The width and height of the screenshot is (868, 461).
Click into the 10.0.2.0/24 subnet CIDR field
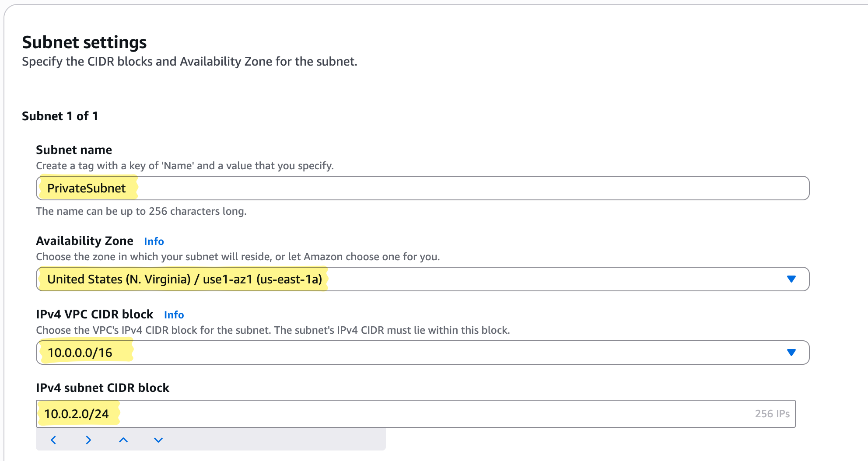click(x=394, y=414)
